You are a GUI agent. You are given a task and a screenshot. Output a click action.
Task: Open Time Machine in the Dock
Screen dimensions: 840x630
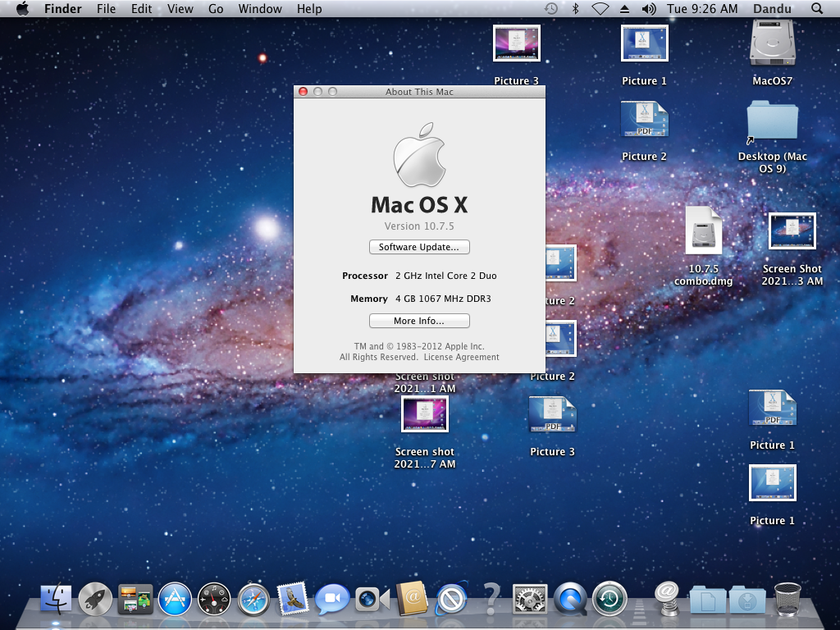click(x=609, y=598)
